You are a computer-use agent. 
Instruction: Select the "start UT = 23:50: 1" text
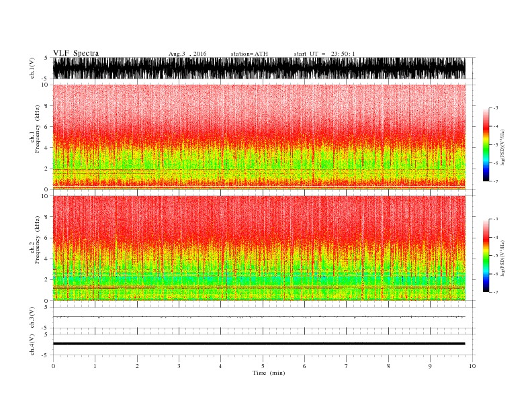pos(324,54)
